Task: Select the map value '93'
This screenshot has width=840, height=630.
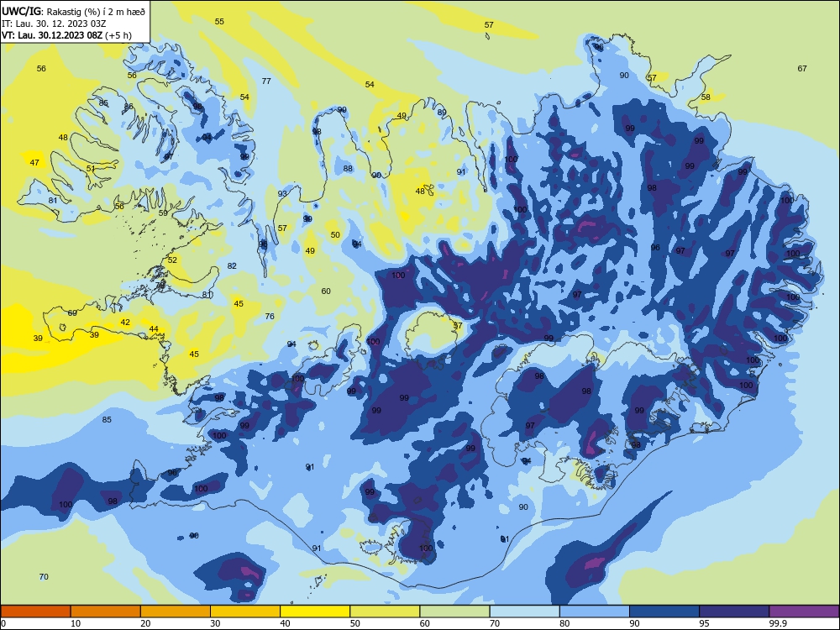Action: coord(282,193)
